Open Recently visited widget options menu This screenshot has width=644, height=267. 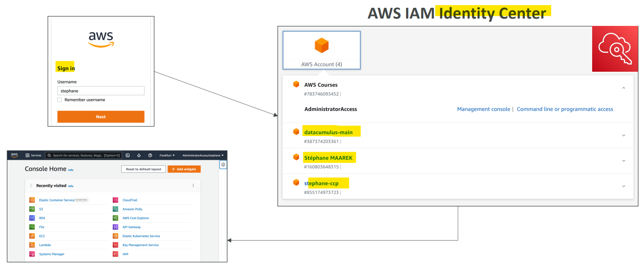tap(193, 185)
